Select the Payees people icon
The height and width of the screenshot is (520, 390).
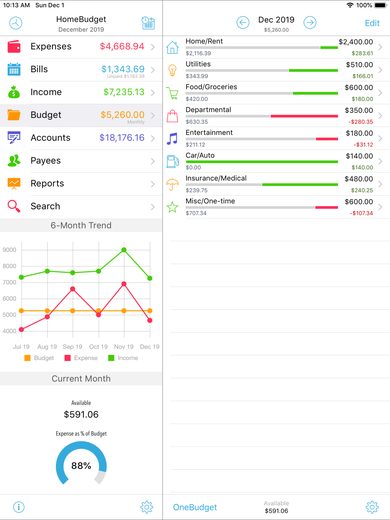[14, 161]
